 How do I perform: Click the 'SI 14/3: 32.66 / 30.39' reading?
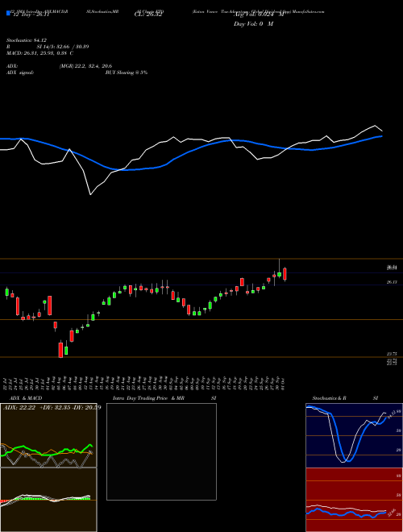(63, 47)
